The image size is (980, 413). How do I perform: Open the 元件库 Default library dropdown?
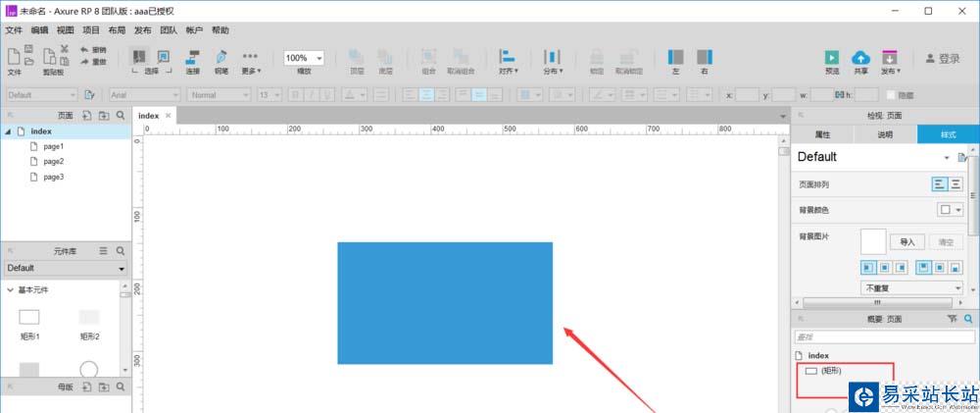(x=66, y=268)
